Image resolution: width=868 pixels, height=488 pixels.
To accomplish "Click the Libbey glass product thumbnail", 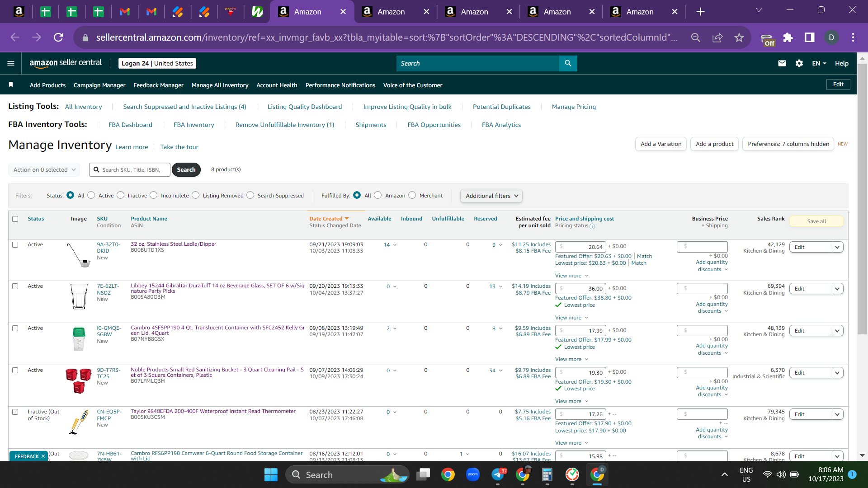I will tap(79, 296).
